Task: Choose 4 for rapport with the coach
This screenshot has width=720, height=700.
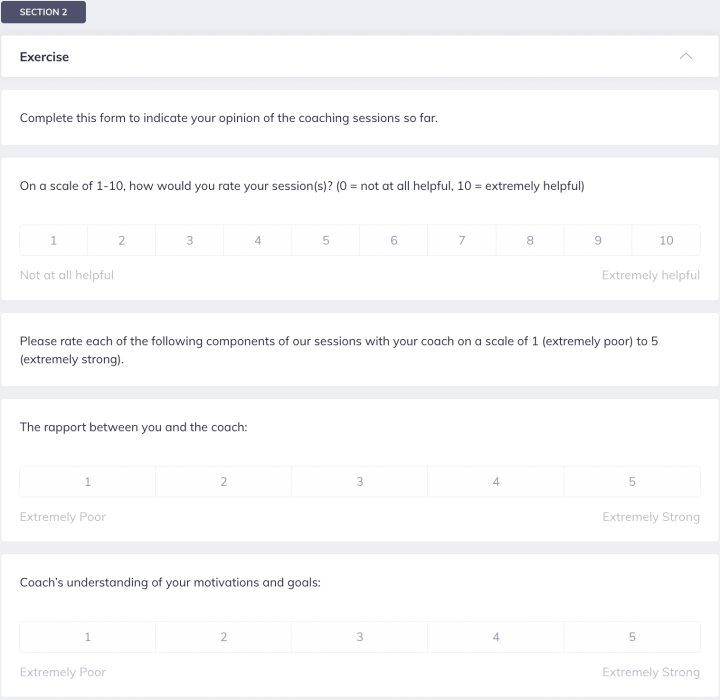Action: 496,482
